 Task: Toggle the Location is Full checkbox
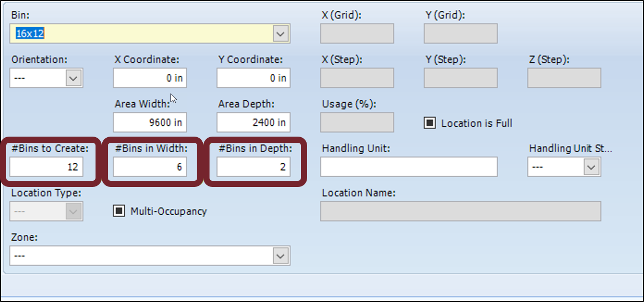[x=429, y=123]
